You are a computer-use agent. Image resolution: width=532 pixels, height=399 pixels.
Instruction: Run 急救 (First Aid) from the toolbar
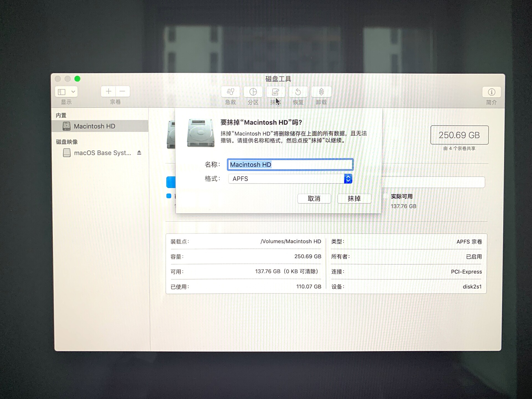pyautogui.click(x=230, y=92)
